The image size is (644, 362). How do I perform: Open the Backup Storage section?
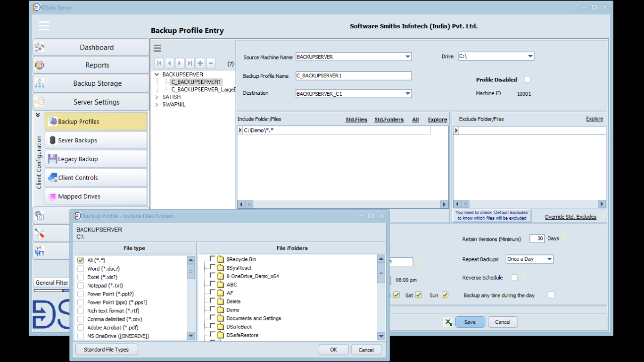pyautogui.click(x=91, y=83)
